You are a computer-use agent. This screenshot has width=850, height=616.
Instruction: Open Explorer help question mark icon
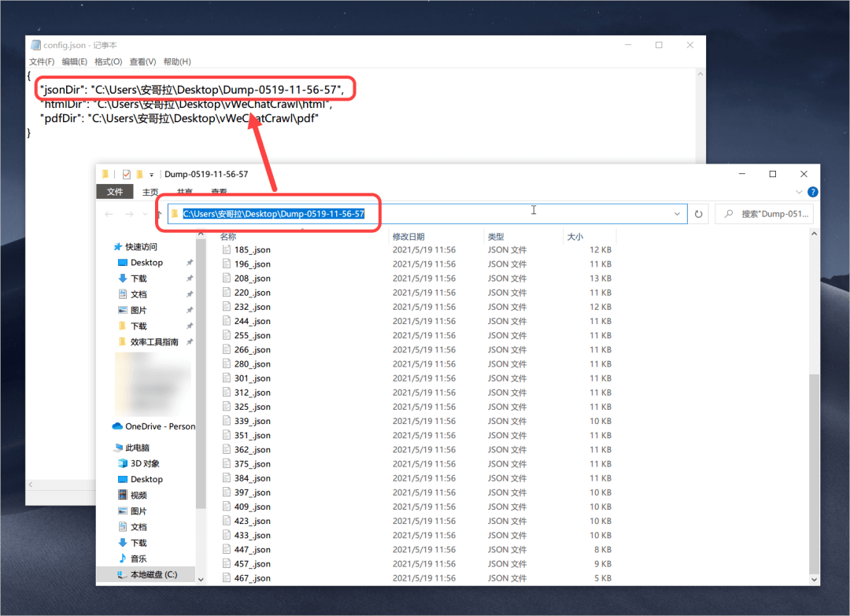point(812,192)
